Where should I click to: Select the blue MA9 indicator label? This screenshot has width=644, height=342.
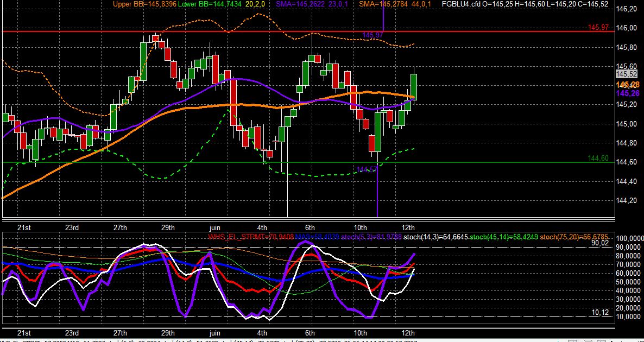[318, 237]
